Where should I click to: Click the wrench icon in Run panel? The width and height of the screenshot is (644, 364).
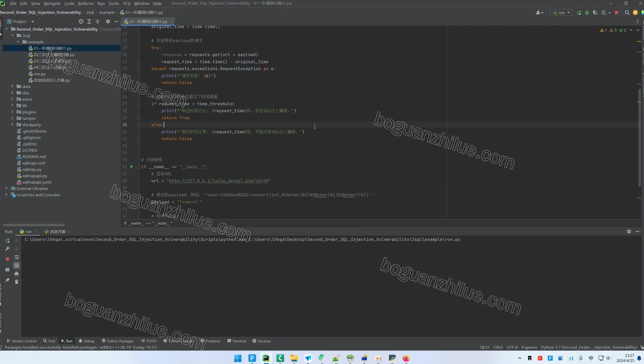[x=7, y=249]
